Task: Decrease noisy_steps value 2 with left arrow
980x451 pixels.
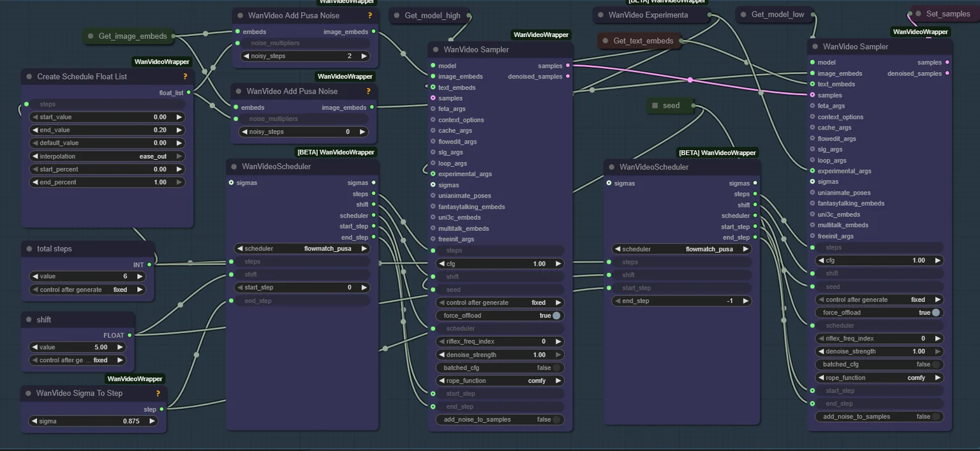Action: click(x=246, y=56)
